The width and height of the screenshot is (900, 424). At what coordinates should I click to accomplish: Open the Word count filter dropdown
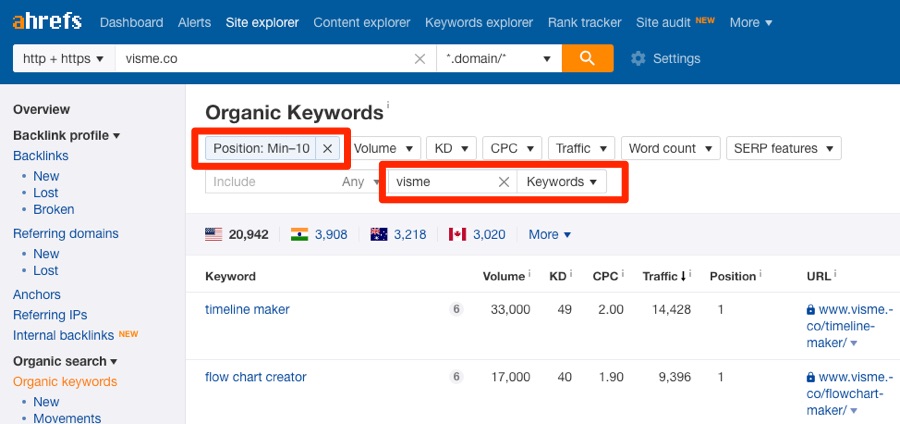pos(670,148)
